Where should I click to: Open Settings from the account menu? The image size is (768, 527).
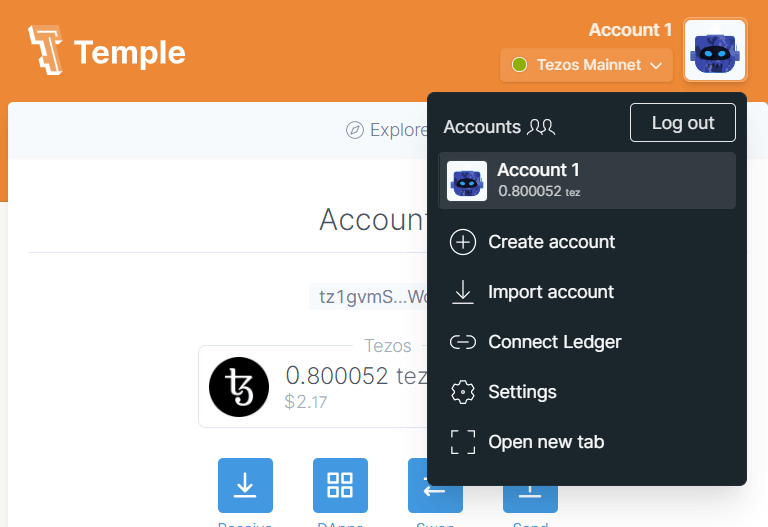pyautogui.click(x=587, y=392)
